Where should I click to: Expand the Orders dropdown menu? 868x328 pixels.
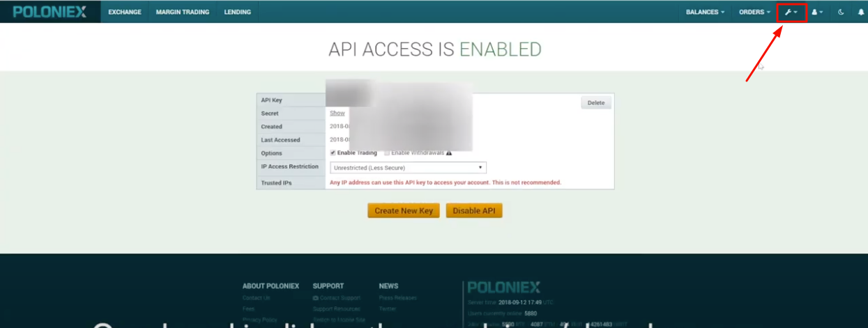pos(754,12)
